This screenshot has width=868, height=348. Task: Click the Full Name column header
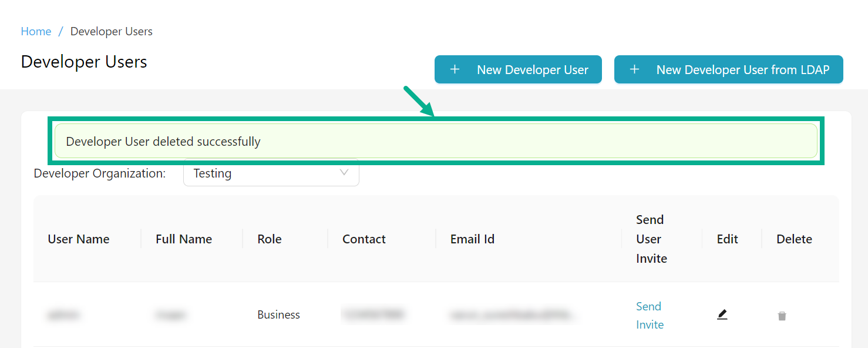click(x=184, y=239)
